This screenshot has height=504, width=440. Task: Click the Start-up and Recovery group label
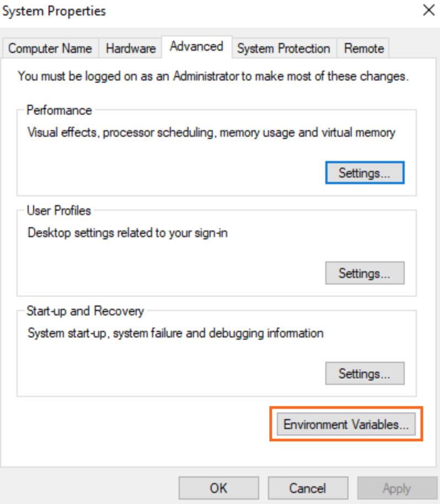[x=85, y=311]
